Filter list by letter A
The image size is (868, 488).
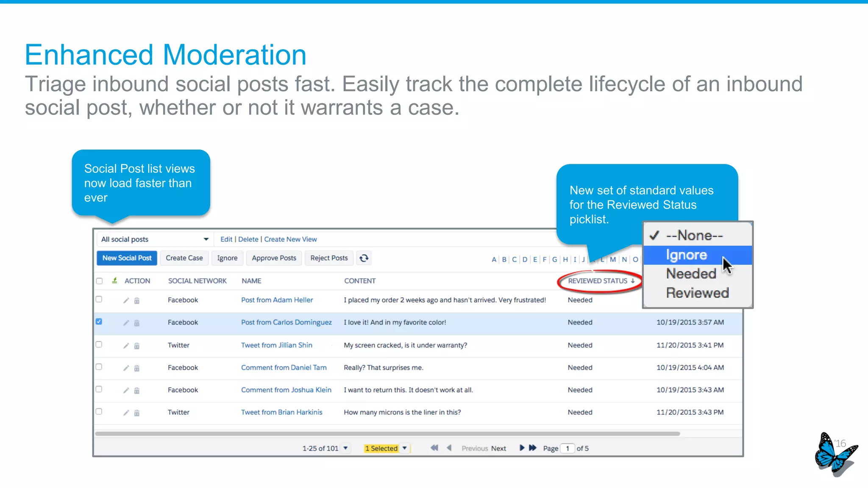click(x=494, y=260)
